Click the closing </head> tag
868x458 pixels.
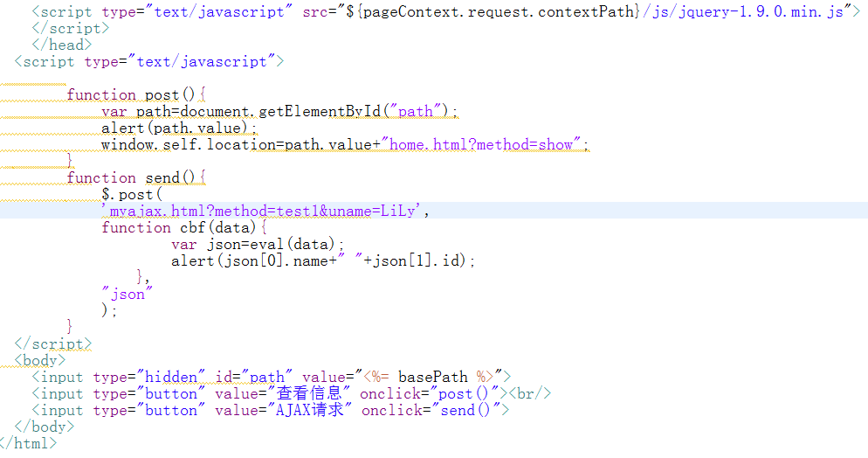(x=61, y=45)
